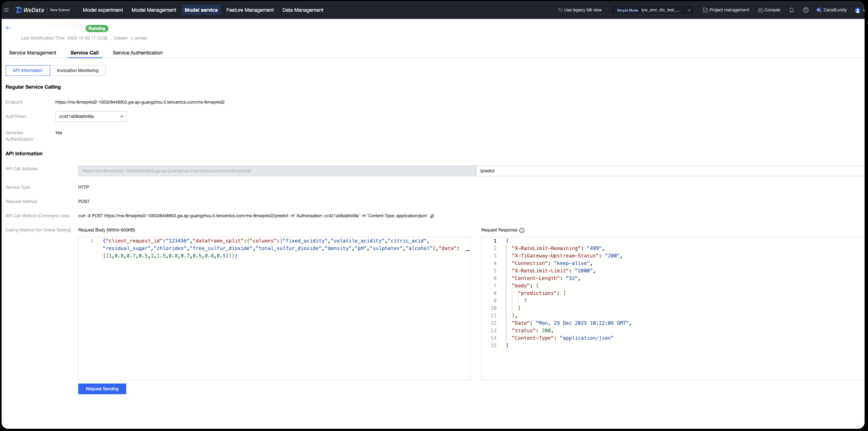Open the help question mark icon
868x431 pixels.
coord(806,10)
